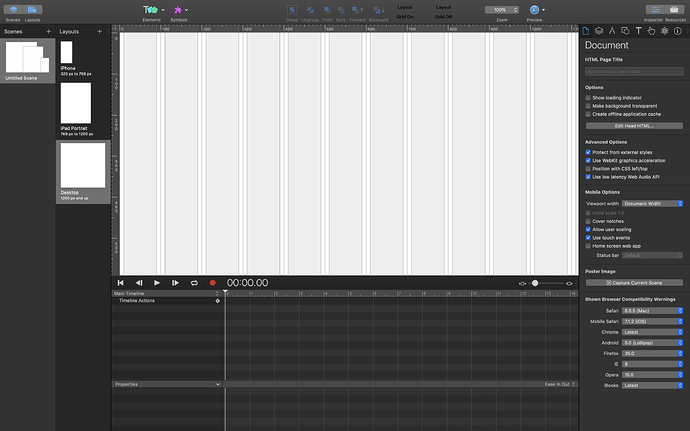The height and width of the screenshot is (431, 690).
Task: Open Safari compatibility version dropdown
Action: pyautogui.click(x=652, y=310)
